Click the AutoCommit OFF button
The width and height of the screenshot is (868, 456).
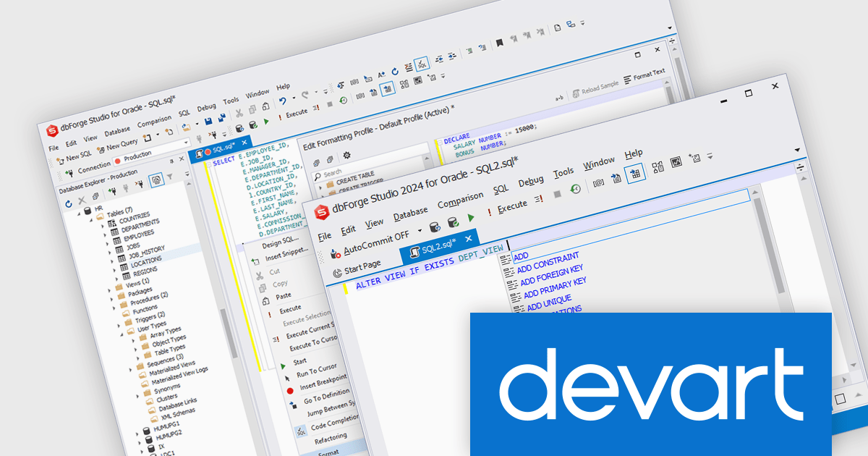pyautogui.click(x=370, y=245)
